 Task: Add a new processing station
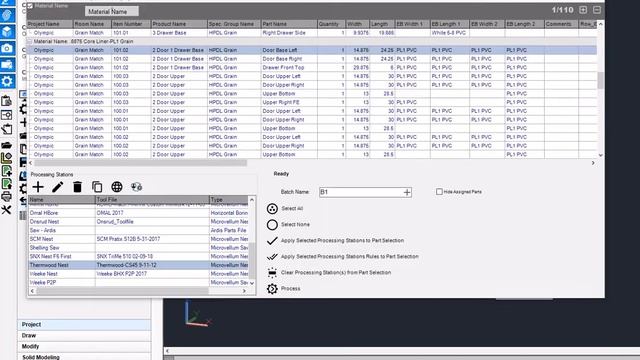coord(38,187)
